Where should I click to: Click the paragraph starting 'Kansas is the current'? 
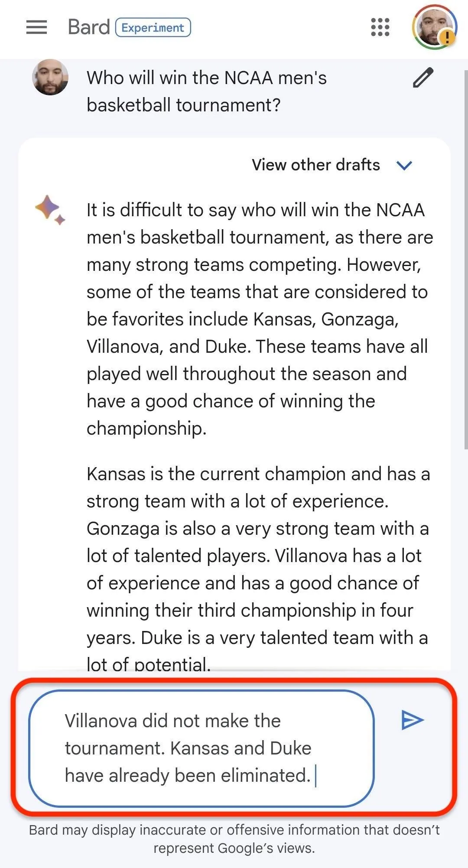[x=258, y=569]
